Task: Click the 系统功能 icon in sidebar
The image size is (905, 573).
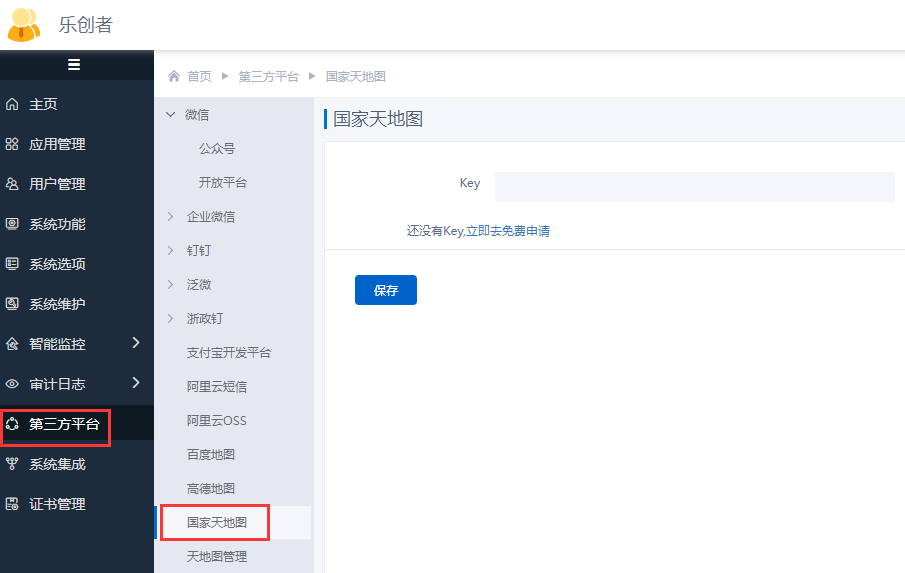Action: 12,224
